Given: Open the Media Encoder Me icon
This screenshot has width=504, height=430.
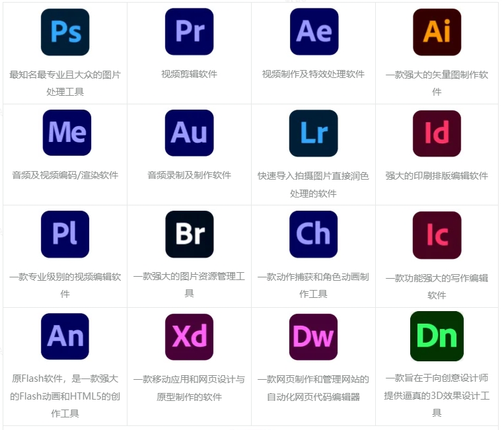Looking at the screenshot, I should (67, 133).
